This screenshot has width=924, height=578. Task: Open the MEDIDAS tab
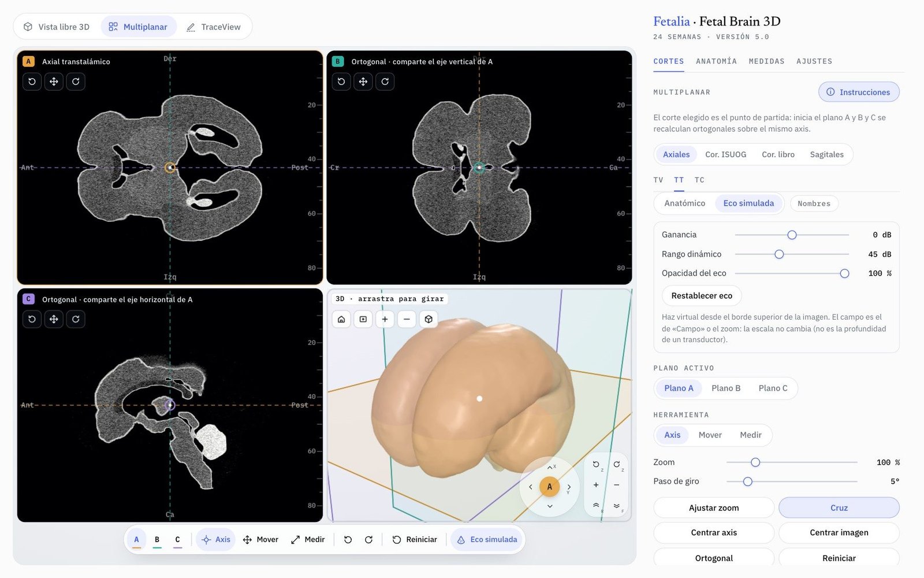point(766,61)
